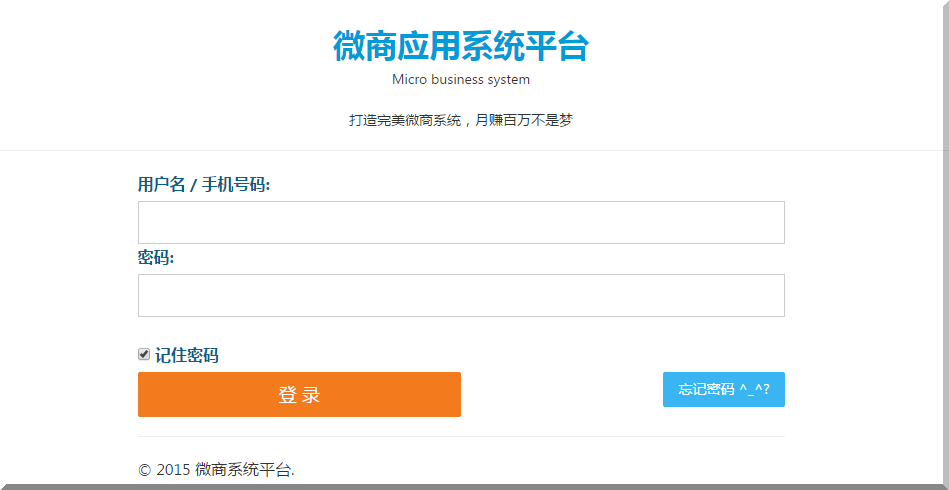
Task: Click the 微商系统平台 name in footer
Action: pos(244,469)
